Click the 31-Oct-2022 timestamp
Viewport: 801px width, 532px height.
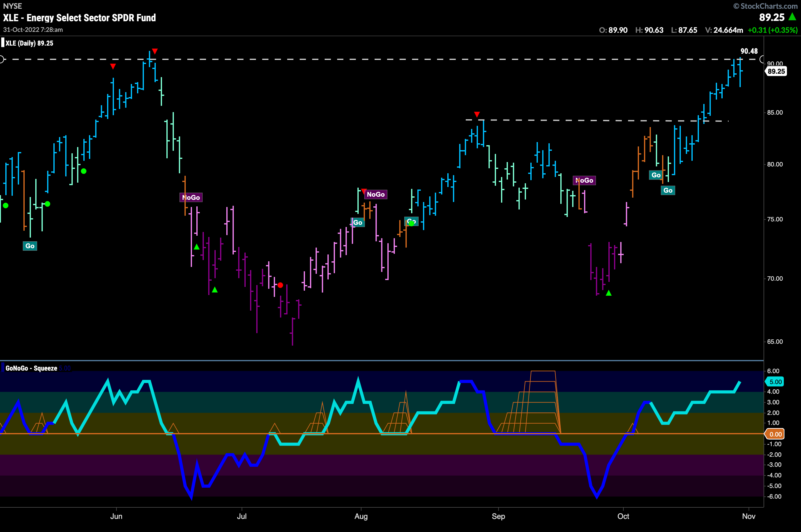33,30
